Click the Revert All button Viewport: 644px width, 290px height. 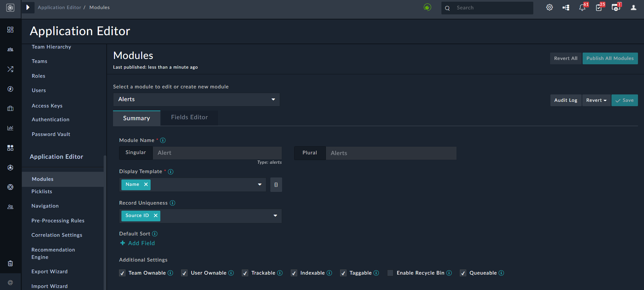566,58
